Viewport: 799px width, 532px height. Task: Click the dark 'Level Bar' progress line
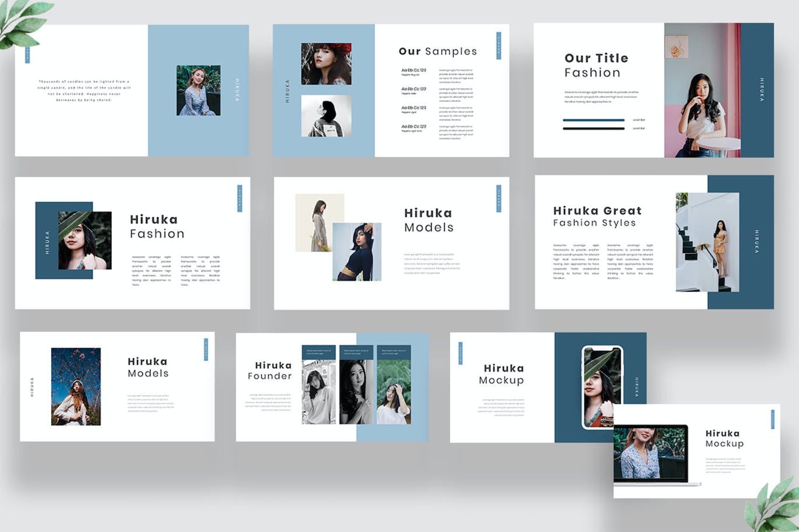tap(592, 128)
